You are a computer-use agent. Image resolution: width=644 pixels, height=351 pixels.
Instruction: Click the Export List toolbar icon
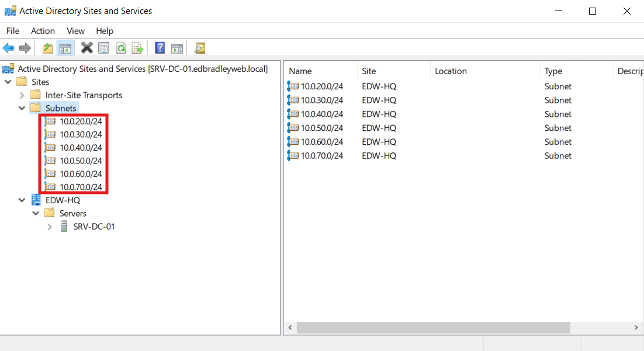point(137,48)
